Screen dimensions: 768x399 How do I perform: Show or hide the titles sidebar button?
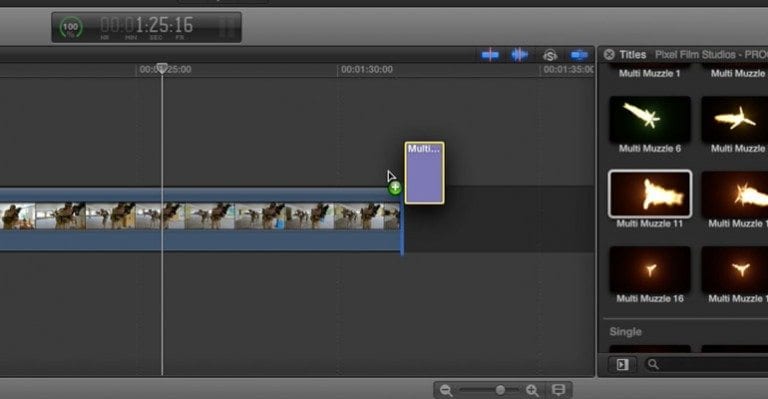click(x=622, y=364)
